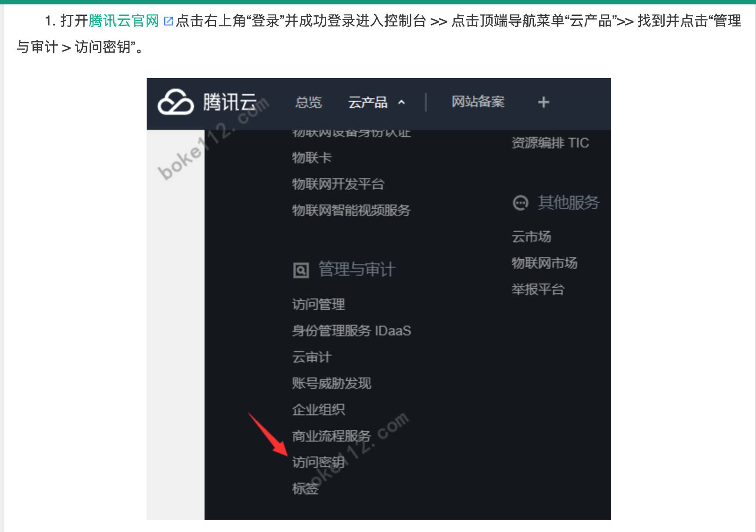Click the plus icon in navigation bar
Screen dimensions: 756x532
click(544, 102)
